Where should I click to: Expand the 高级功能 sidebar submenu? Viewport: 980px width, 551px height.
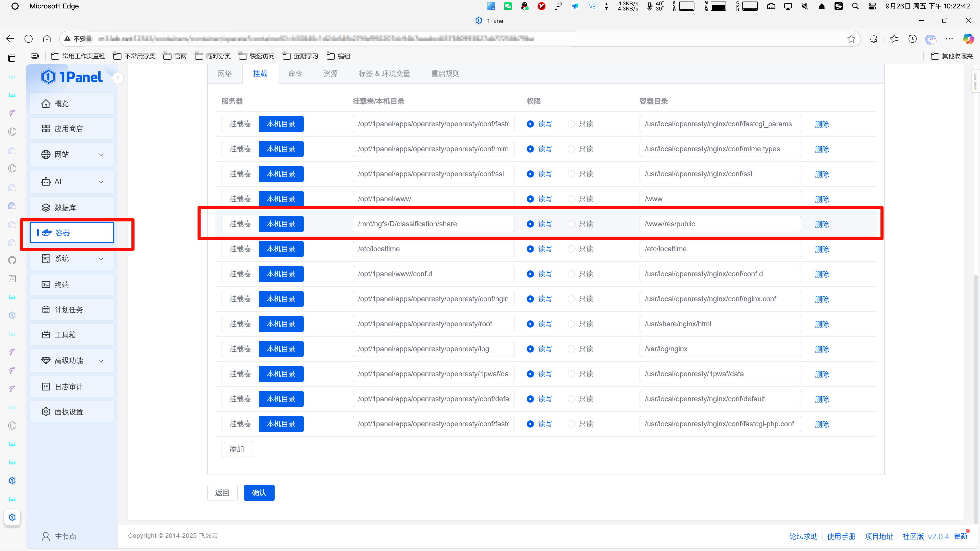[x=101, y=360]
